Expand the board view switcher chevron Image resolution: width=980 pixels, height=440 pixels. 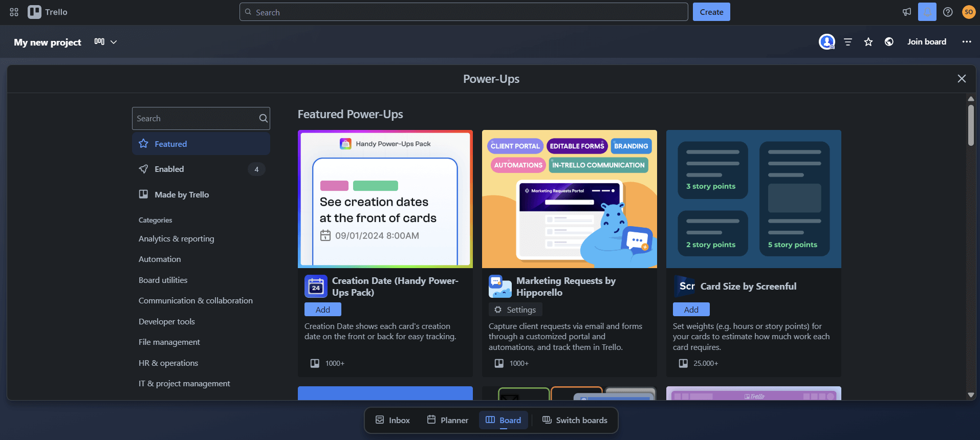pos(114,42)
